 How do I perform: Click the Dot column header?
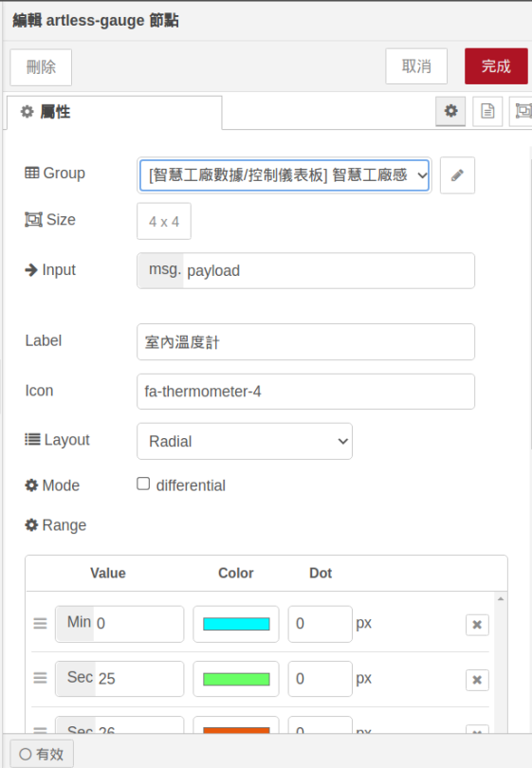pyautogui.click(x=321, y=573)
